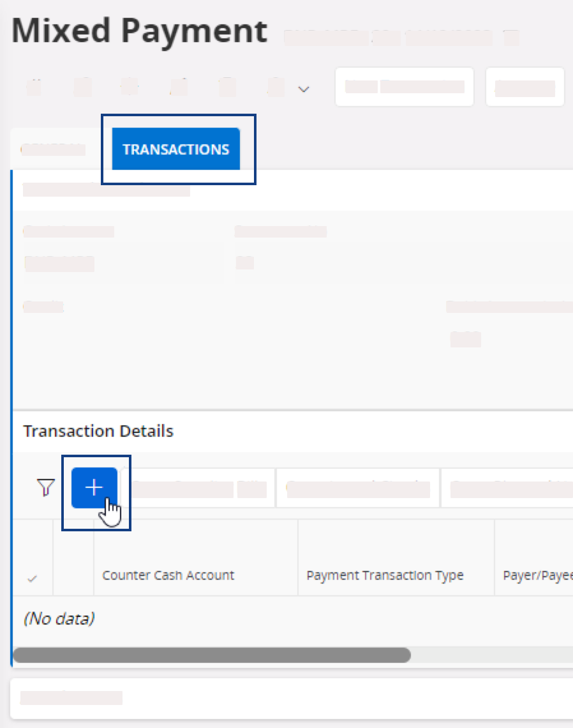The image size is (573, 728).
Task: Expand the chevron dropdown in the top toolbar
Action: (x=304, y=89)
